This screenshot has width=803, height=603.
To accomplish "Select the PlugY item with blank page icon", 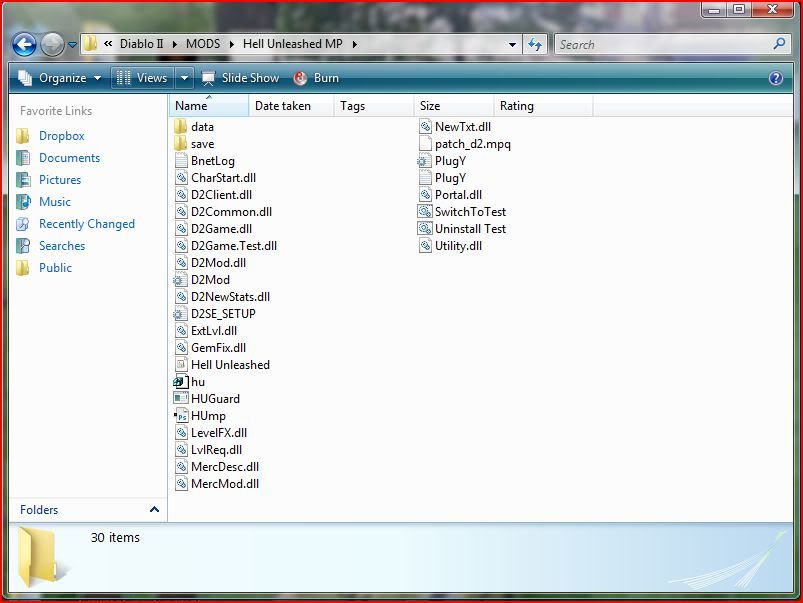I will pos(442,178).
